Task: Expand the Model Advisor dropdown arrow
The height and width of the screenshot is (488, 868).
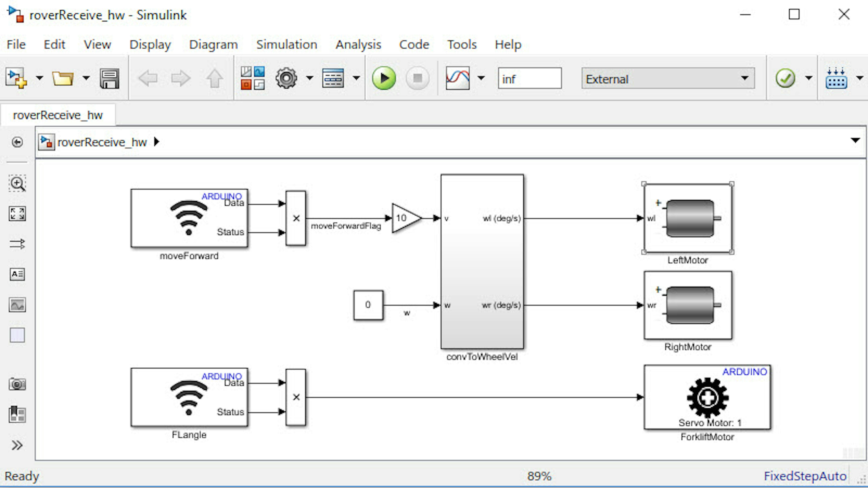Action: click(809, 78)
